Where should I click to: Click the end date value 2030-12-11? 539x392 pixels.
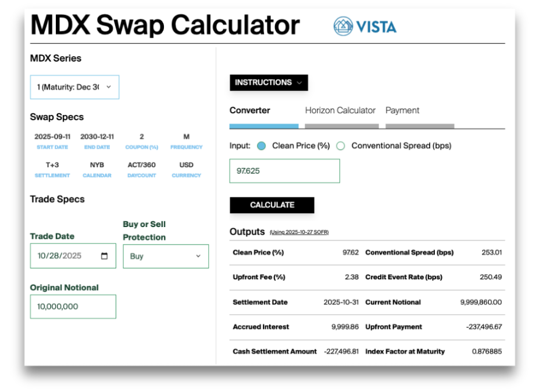pyautogui.click(x=97, y=136)
